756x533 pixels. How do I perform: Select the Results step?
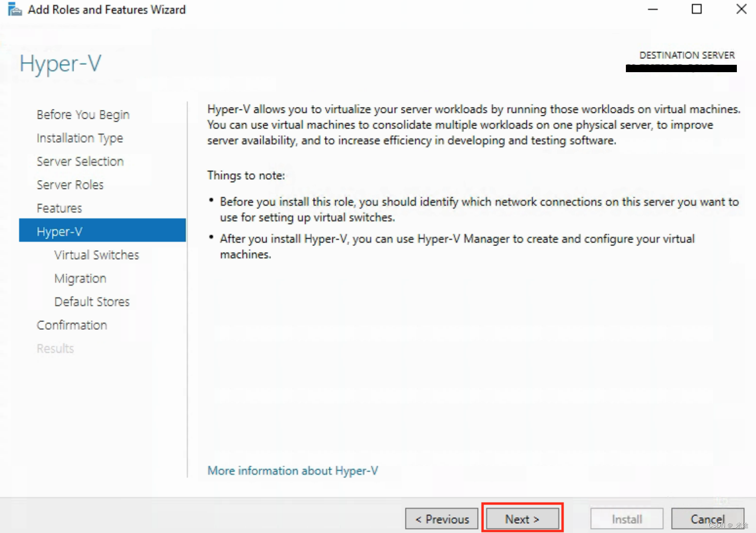[x=55, y=348]
